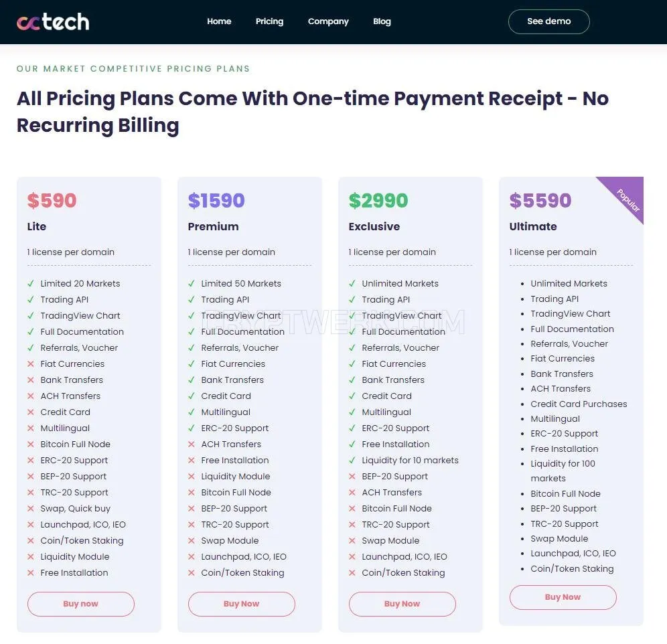This screenshot has height=644, width=667.
Task: Click the $5590 Ultimate price heading
Action: tap(540, 200)
